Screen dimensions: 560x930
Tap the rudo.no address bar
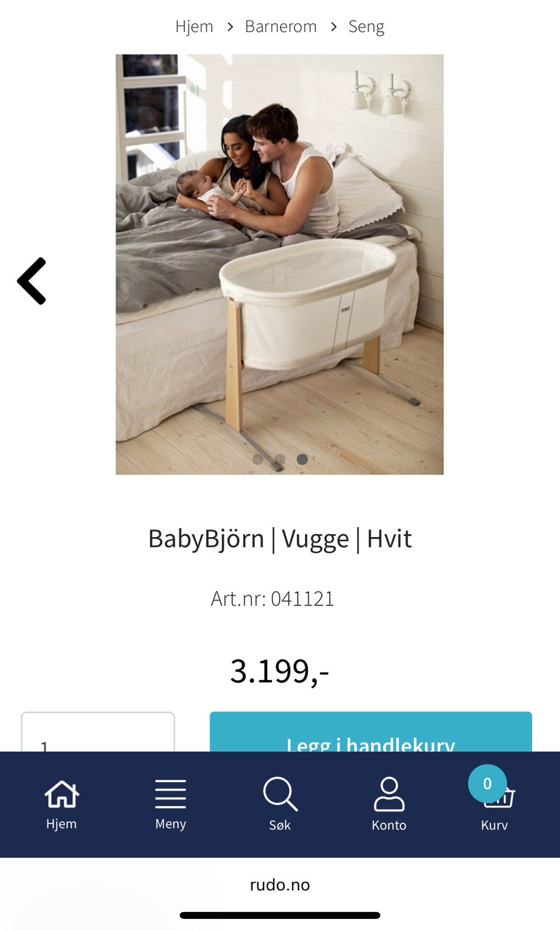[280, 884]
